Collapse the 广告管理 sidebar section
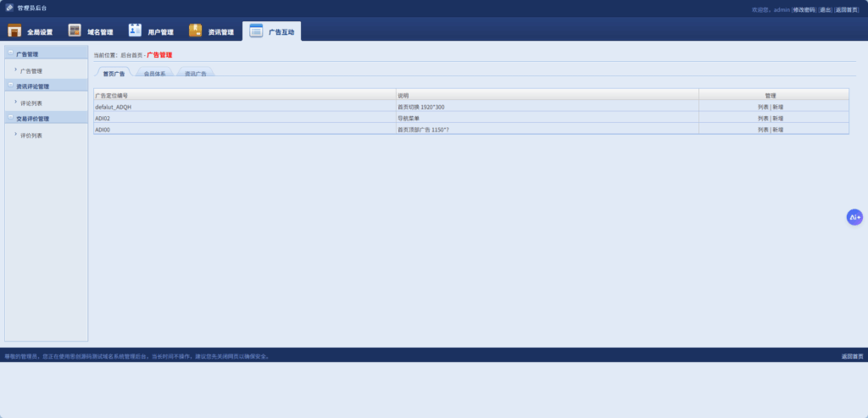 point(11,53)
